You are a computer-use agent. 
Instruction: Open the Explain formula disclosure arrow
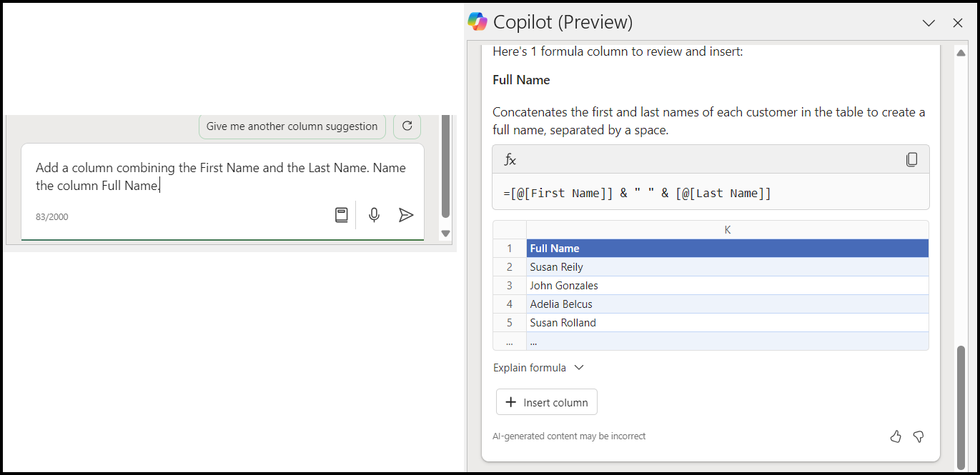pos(578,367)
